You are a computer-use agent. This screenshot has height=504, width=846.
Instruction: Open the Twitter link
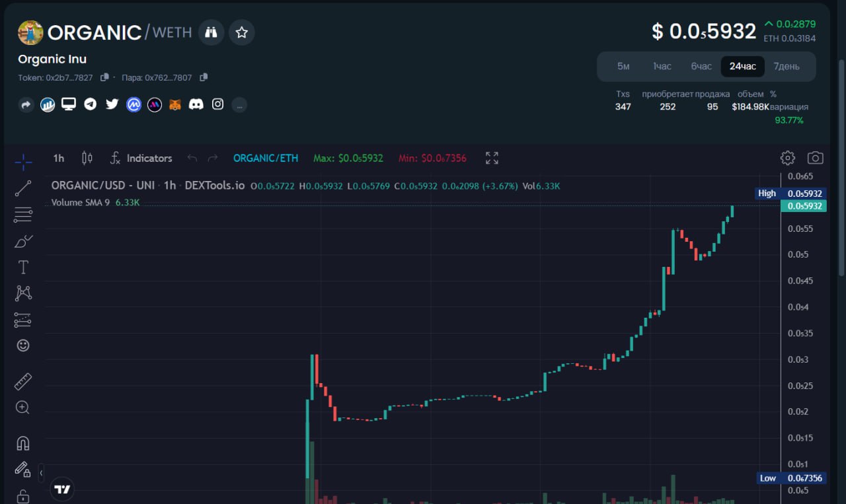tap(112, 104)
